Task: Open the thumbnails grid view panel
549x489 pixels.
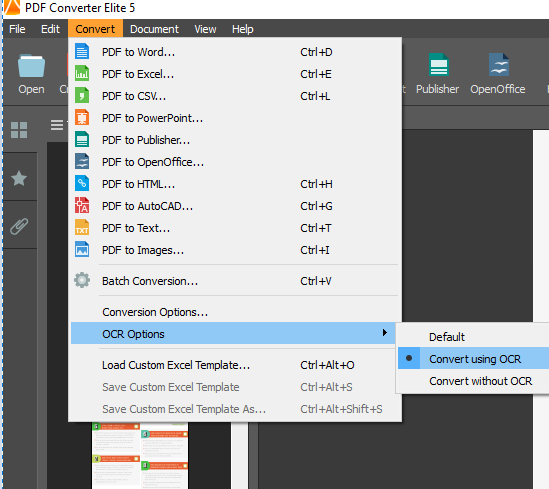Action: click(19, 130)
